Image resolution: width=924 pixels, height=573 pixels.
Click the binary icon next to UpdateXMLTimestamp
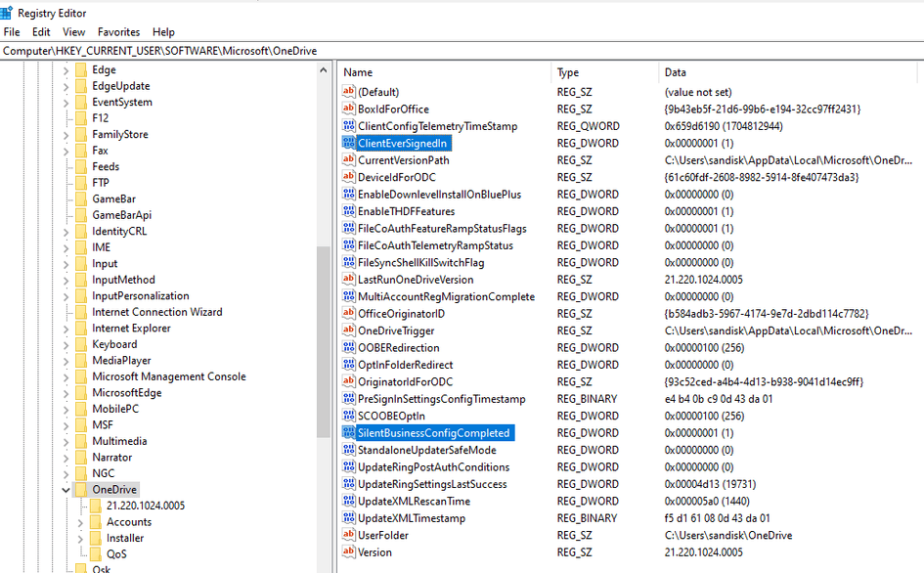pos(348,517)
